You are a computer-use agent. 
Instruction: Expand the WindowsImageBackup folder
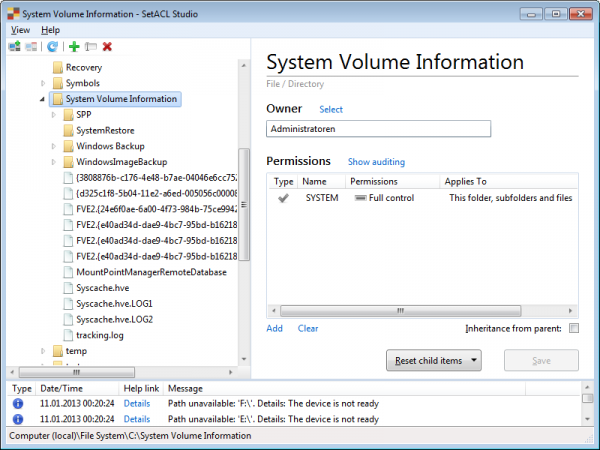(54, 162)
